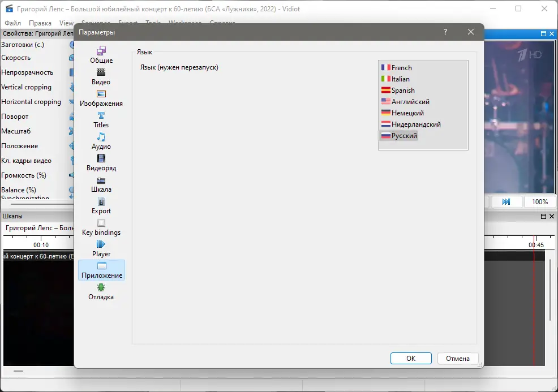Select Italian language in list
The image size is (558, 392).
(396, 79)
